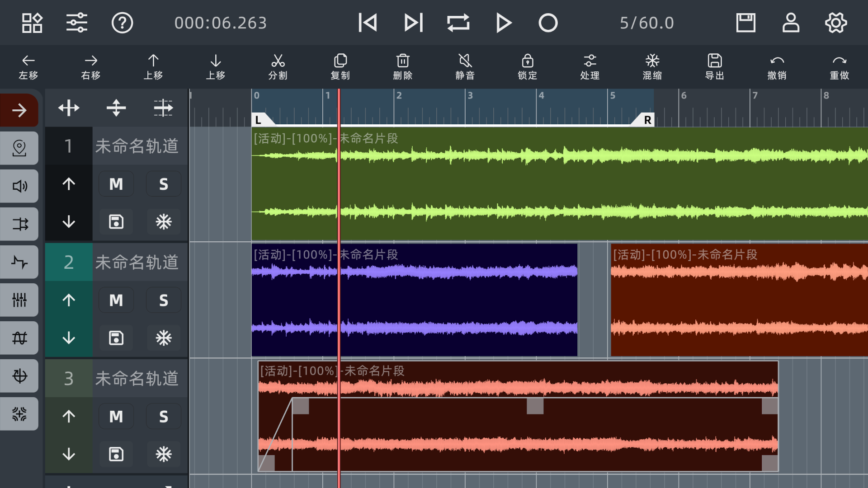Click the 混缩 (mixdown) snowflake icon

(652, 66)
